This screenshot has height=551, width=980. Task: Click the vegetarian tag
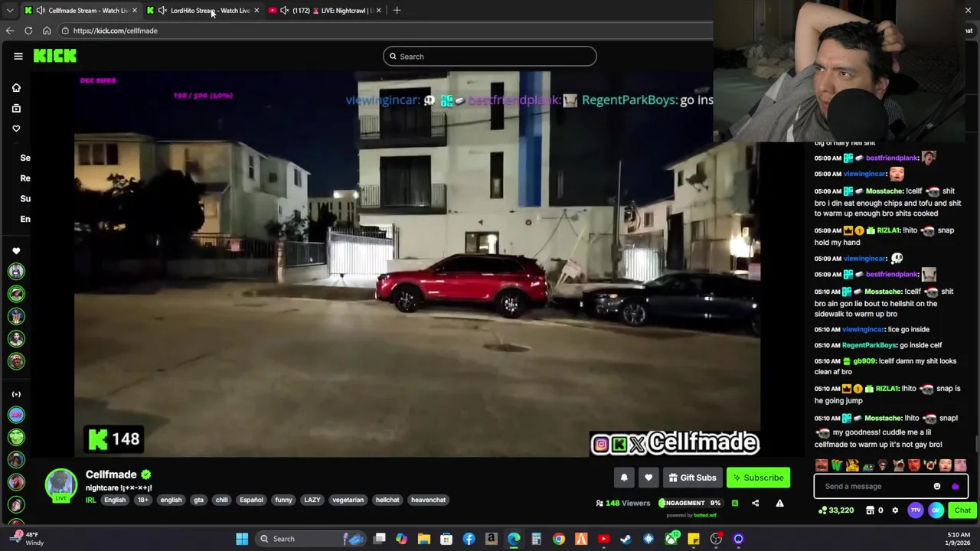point(348,500)
